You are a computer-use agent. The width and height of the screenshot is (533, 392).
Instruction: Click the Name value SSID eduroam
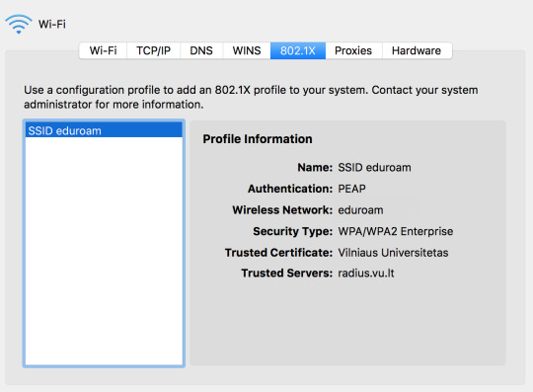pyautogui.click(x=374, y=168)
